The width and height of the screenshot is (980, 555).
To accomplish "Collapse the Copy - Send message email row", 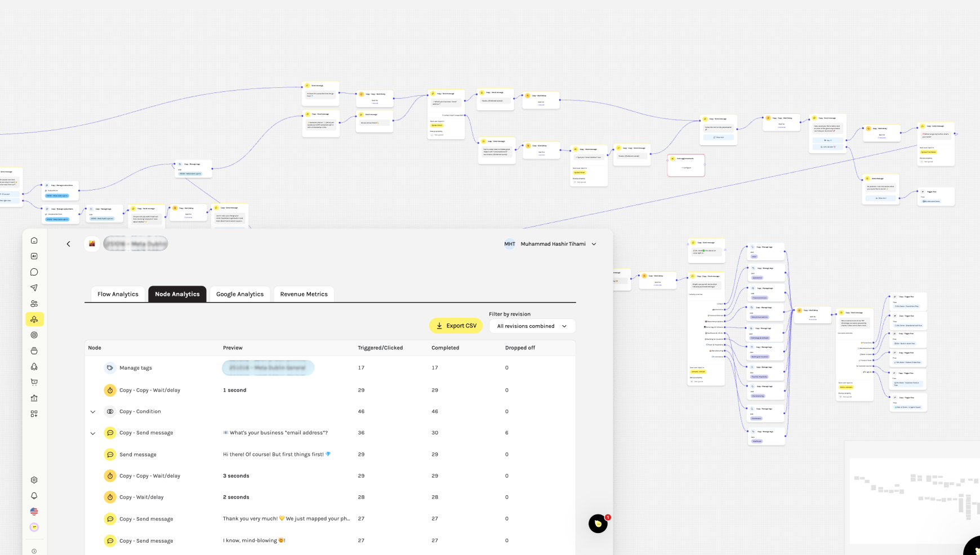I will (x=93, y=433).
